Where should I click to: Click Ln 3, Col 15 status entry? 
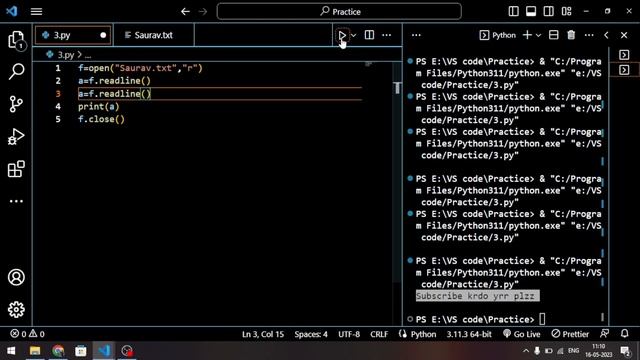click(x=263, y=334)
